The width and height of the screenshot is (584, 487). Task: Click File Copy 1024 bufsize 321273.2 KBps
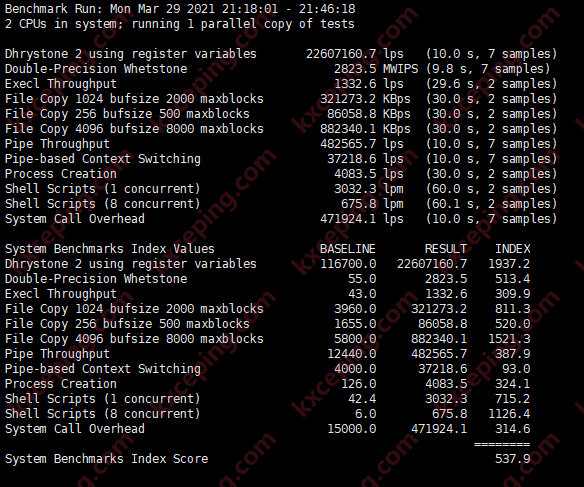[x=365, y=99]
